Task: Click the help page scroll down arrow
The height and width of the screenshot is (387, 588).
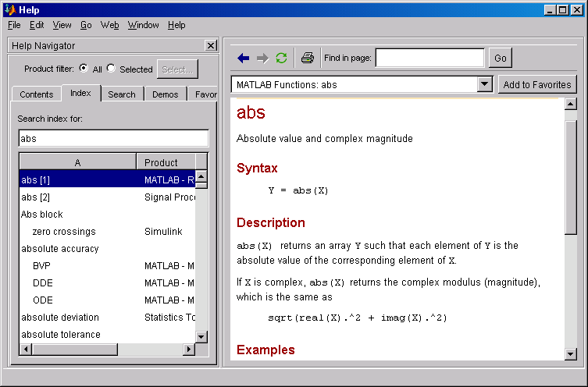Action: tap(570, 353)
